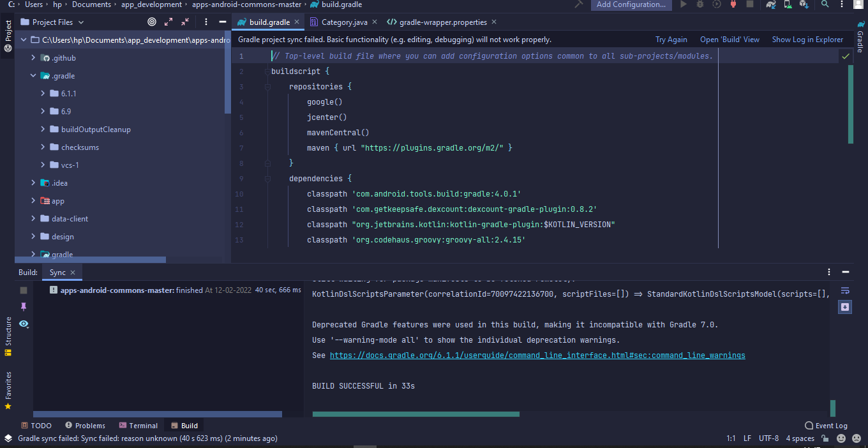Collapse the .gradle folder
The width and height of the screenshot is (868, 448).
[x=33, y=75]
